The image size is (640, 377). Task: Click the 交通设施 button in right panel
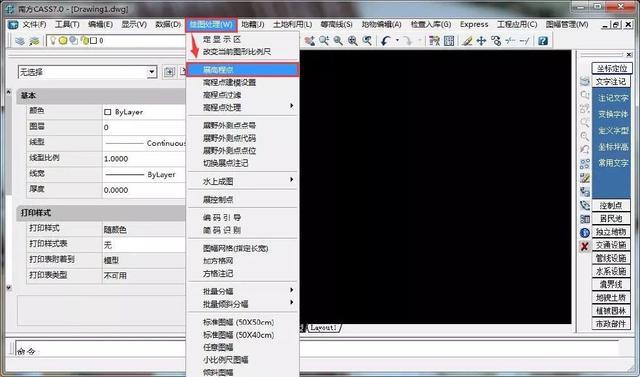pyautogui.click(x=611, y=245)
